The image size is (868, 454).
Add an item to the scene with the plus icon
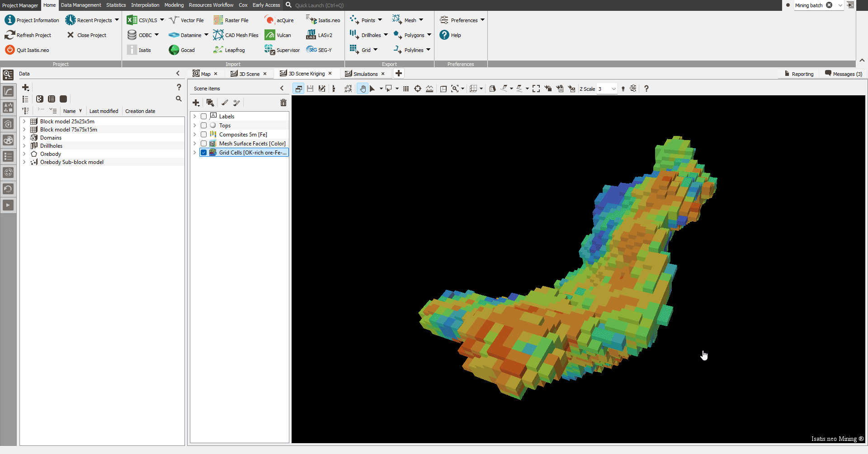coord(196,103)
